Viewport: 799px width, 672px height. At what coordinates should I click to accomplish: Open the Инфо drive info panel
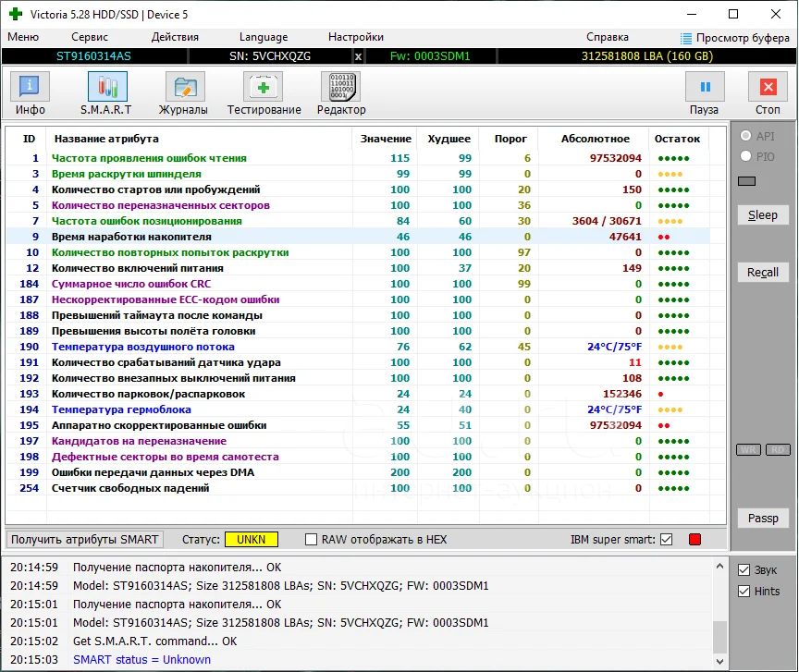[31, 88]
